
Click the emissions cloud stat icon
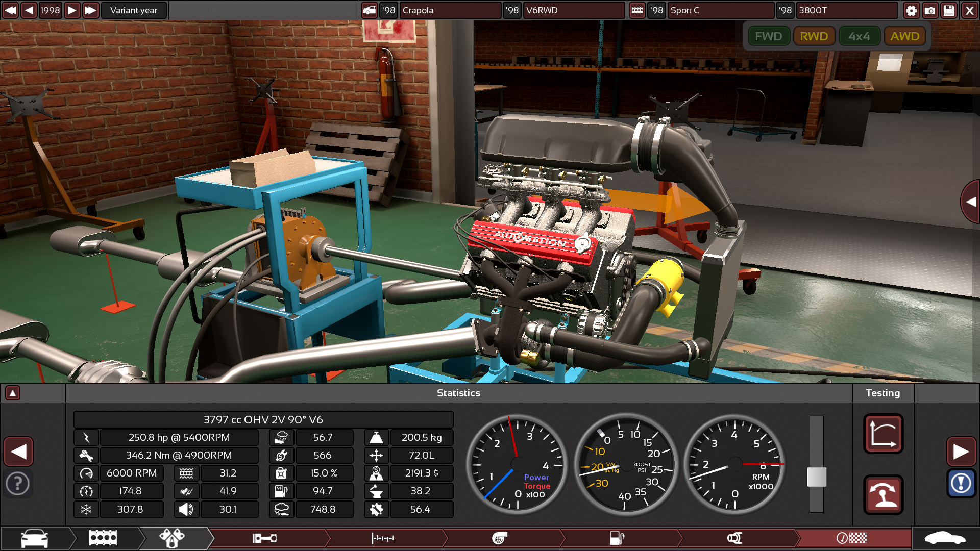[281, 509]
